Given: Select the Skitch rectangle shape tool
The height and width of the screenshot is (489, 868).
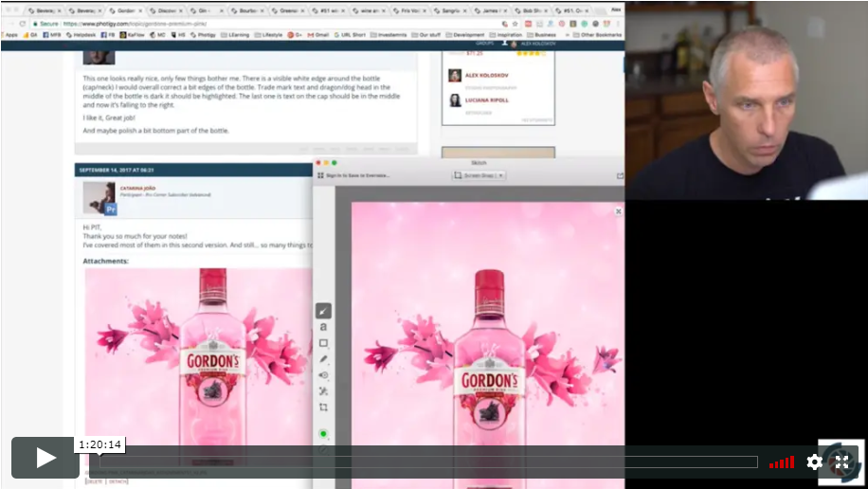Looking at the screenshot, I should [x=323, y=343].
